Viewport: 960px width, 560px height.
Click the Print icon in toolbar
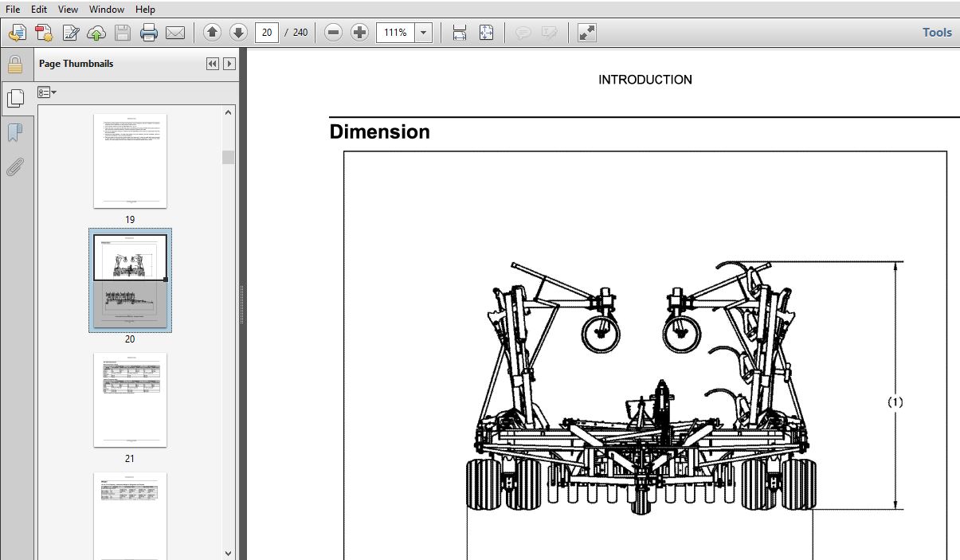[x=149, y=33]
